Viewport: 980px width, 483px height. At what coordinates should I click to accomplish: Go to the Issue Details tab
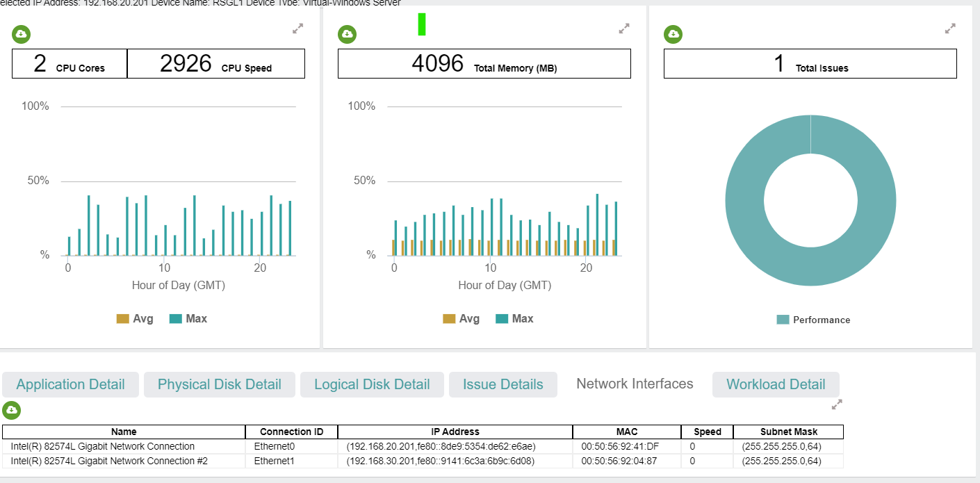click(503, 384)
